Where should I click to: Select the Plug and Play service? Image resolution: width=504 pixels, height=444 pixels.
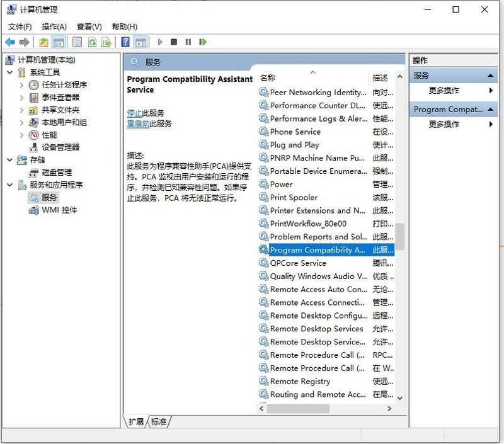[x=294, y=145]
